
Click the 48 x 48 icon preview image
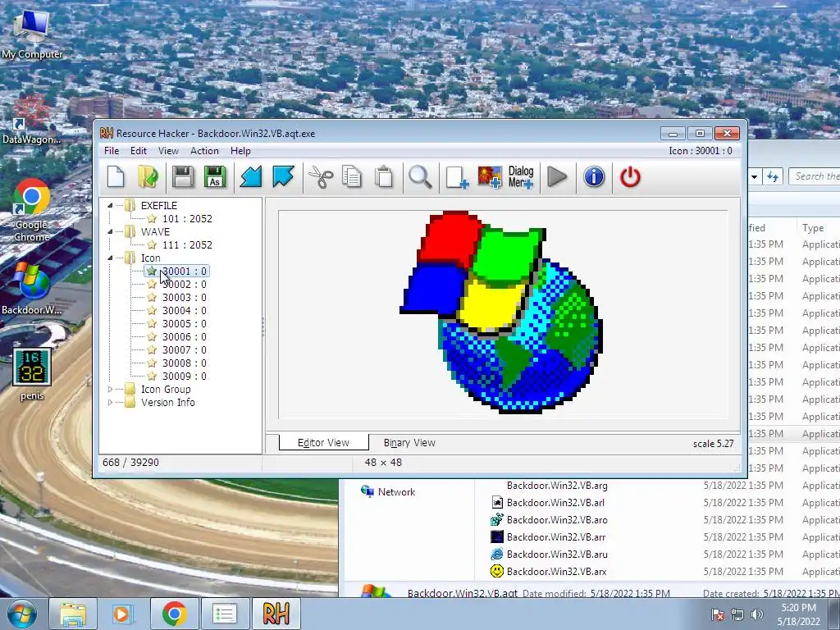point(501,313)
